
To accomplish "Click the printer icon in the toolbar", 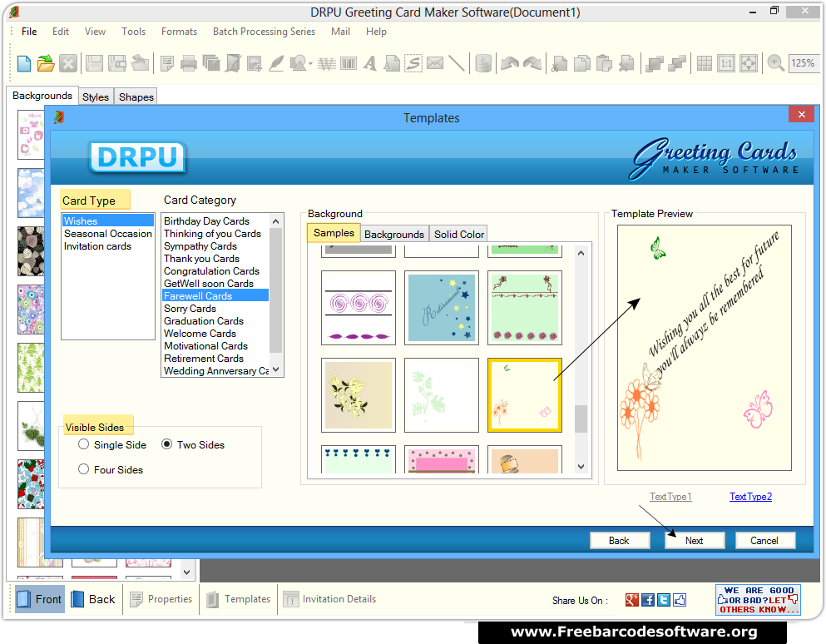I will click(x=188, y=64).
